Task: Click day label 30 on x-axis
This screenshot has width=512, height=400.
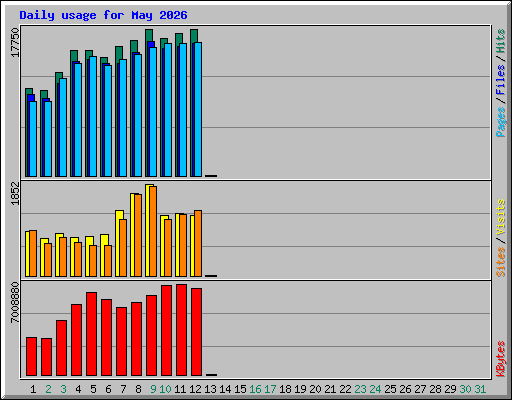Action: [x=465, y=389]
